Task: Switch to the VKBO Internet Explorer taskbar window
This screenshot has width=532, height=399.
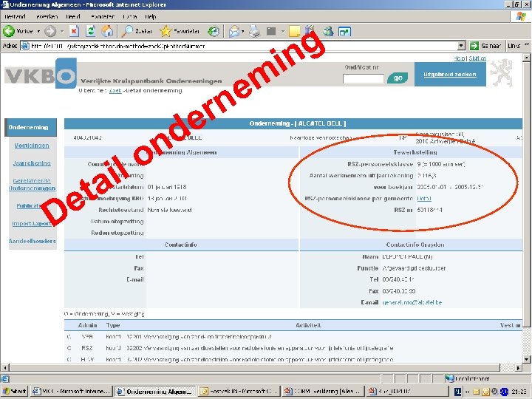Action: pos(71,391)
